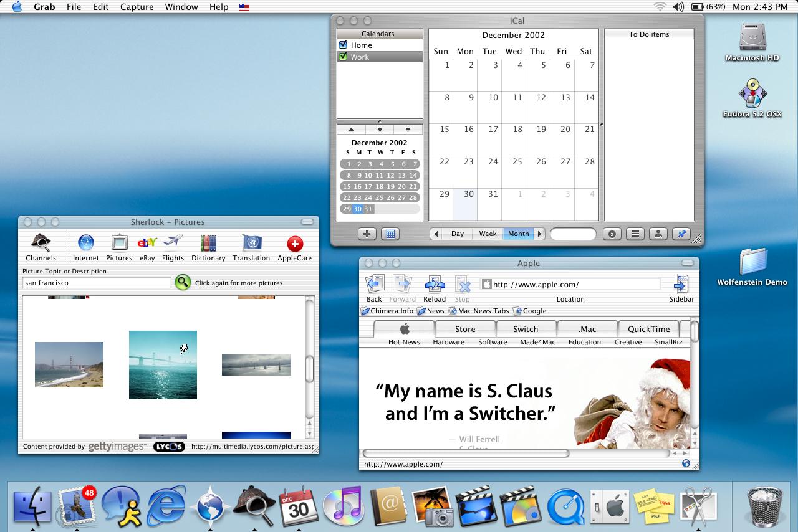The width and height of the screenshot is (798, 532).
Task: Select the Month view in iCal
Action: pos(518,234)
